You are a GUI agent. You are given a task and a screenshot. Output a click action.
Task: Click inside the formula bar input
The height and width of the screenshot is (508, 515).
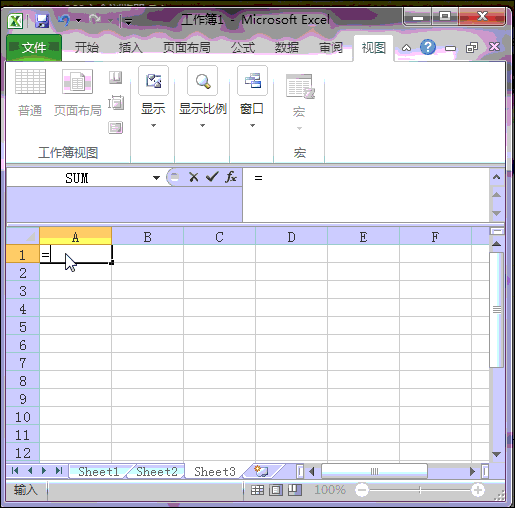[x=366, y=195]
